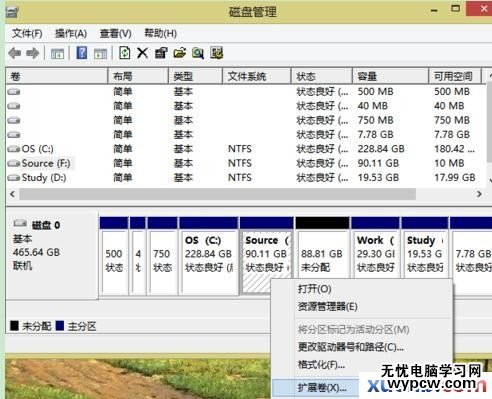Open the 文件(F) menu
The width and height of the screenshot is (492, 399).
27,33
